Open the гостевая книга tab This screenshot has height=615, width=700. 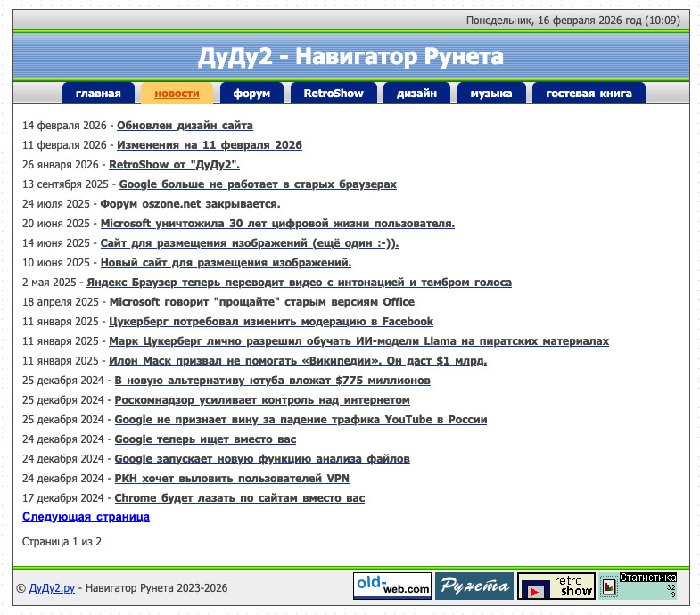pos(589,94)
